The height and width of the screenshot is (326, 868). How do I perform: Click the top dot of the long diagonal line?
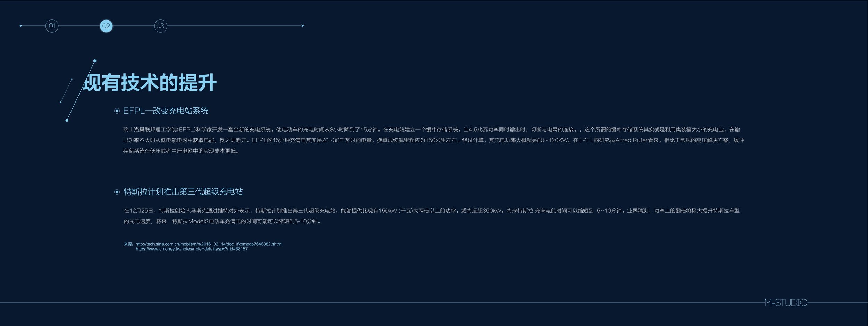coord(95,61)
